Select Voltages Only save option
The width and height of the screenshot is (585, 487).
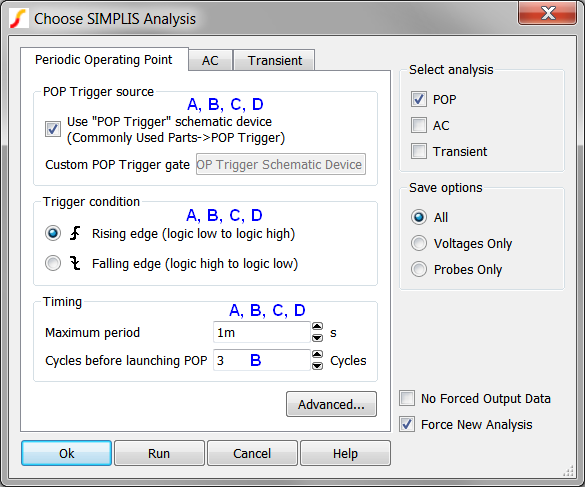click(x=419, y=243)
